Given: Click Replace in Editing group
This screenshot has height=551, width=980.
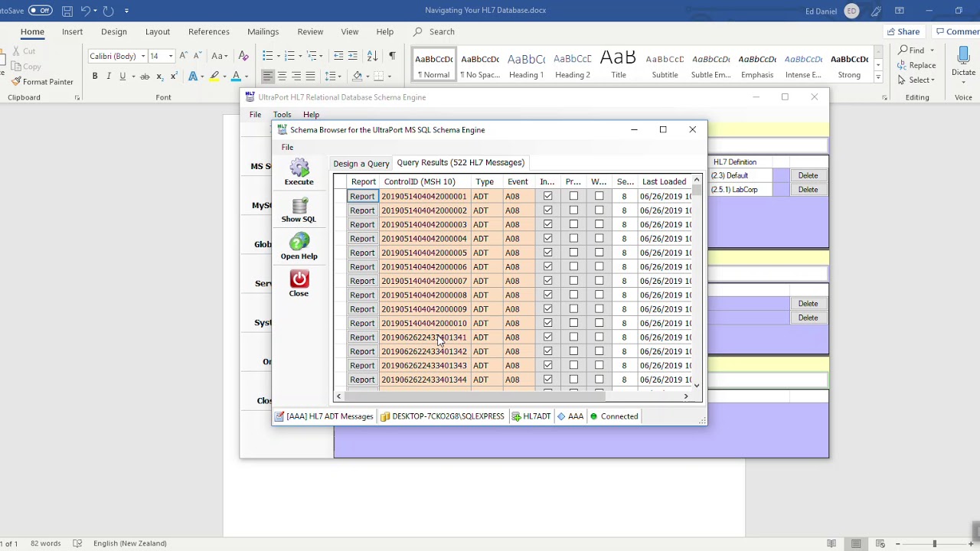Looking at the screenshot, I should coord(916,65).
